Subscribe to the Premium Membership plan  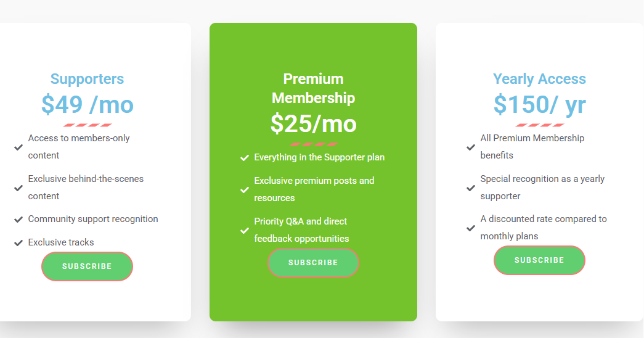(x=314, y=263)
